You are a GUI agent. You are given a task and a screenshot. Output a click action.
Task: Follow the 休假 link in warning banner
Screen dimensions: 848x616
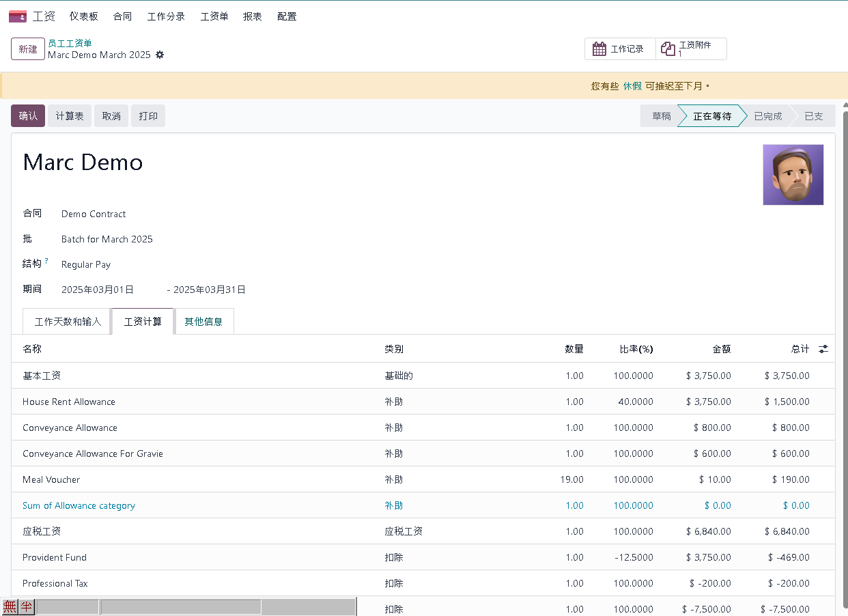(x=632, y=86)
